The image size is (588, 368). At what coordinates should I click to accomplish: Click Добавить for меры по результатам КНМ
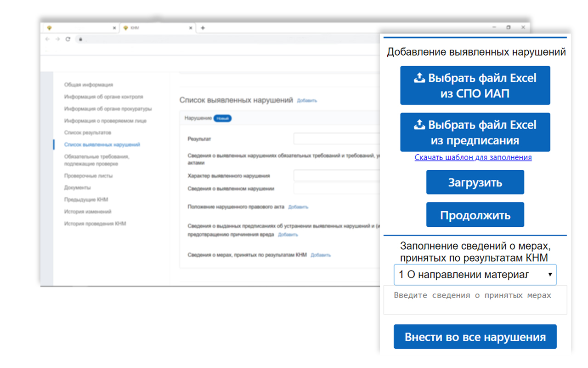tap(321, 255)
